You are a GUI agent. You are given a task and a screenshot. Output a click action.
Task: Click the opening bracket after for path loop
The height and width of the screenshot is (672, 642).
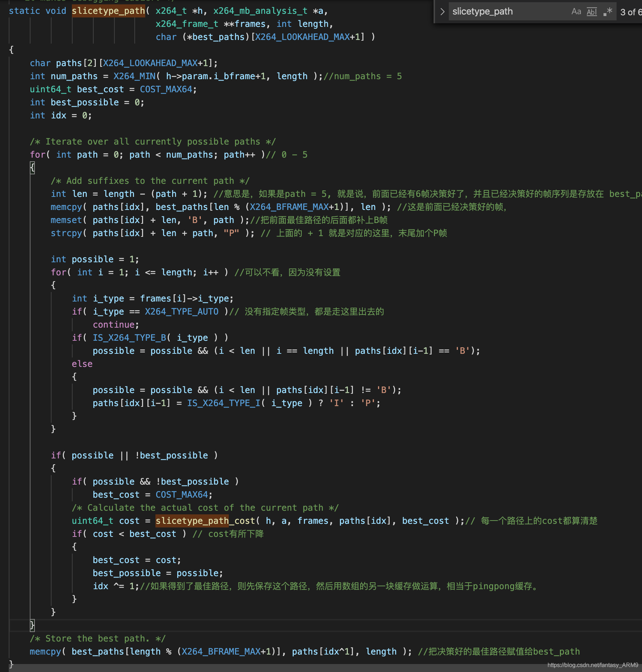(x=32, y=168)
